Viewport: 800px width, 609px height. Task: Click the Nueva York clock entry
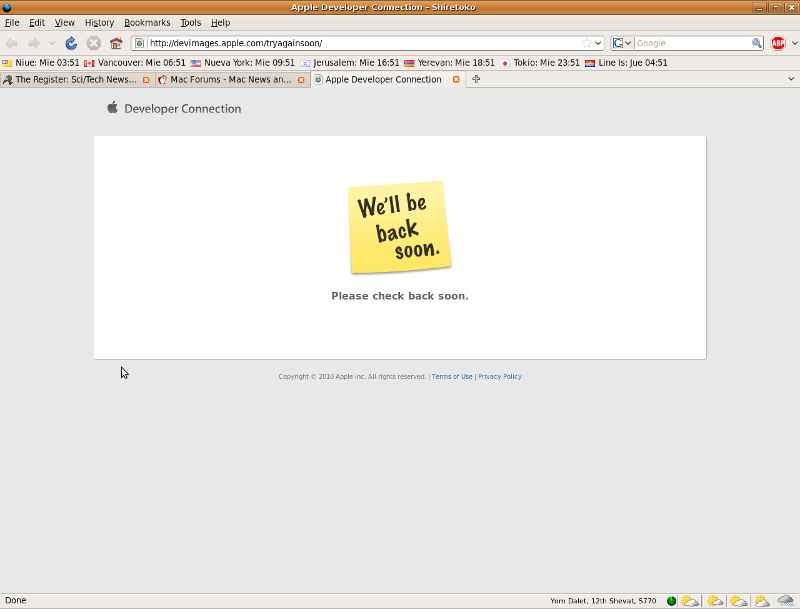[x=243, y=63]
